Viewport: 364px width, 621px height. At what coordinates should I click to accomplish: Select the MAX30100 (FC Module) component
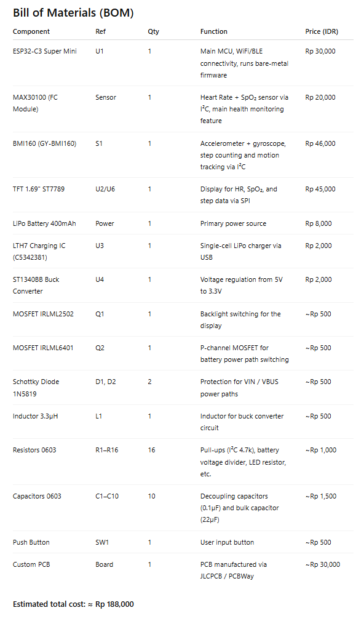(35, 103)
